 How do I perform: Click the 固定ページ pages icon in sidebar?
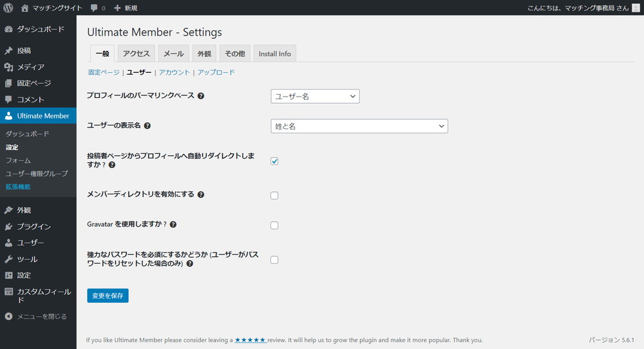(x=8, y=83)
